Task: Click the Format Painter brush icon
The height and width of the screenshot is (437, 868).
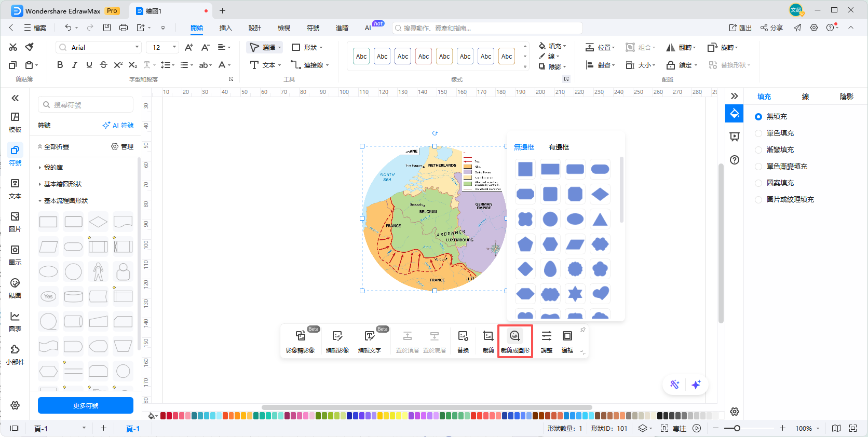Action: point(30,47)
